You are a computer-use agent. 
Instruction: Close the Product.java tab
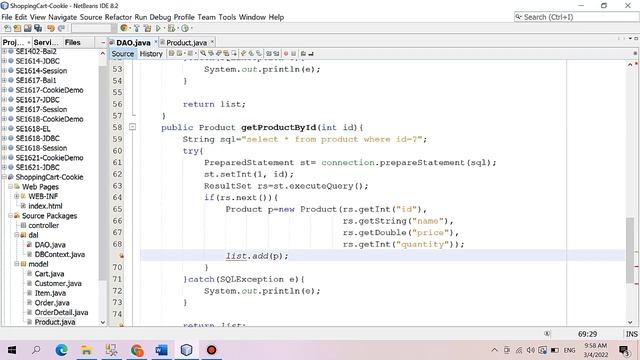click(x=212, y=42)
